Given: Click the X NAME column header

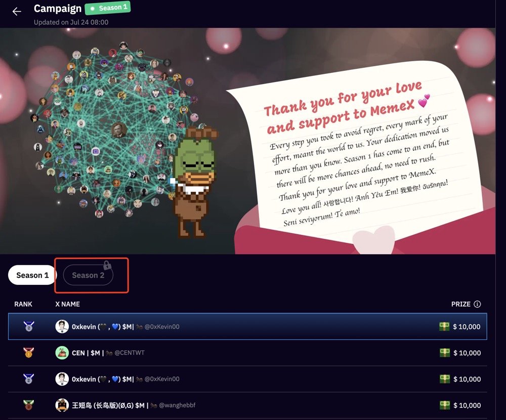Looking at the screenshot, I should coord(67,304).
